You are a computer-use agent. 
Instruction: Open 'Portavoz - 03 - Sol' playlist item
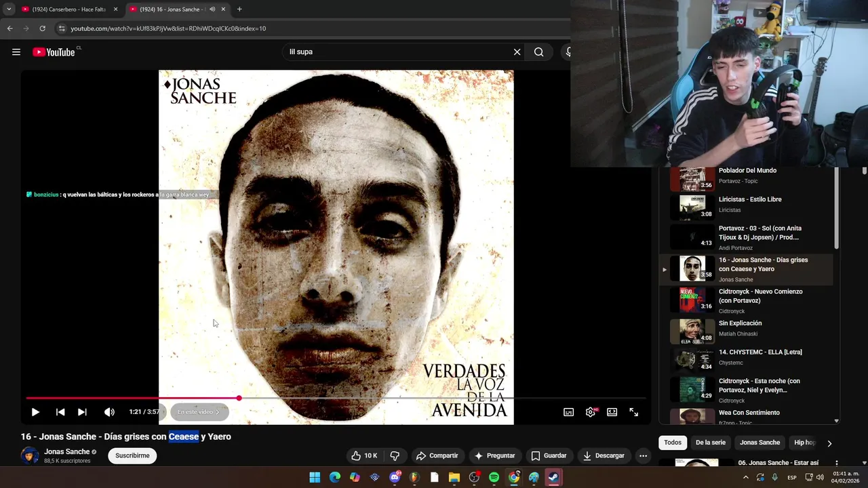click(x=746, y=237)
